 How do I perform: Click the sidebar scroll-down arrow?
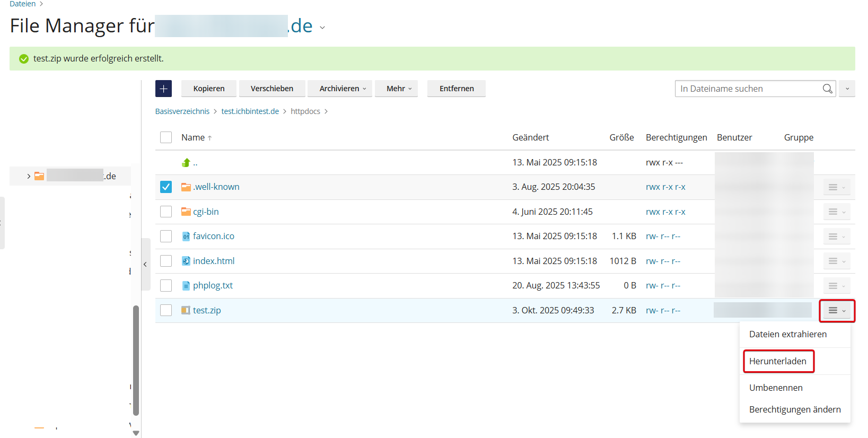click(136, 433)
